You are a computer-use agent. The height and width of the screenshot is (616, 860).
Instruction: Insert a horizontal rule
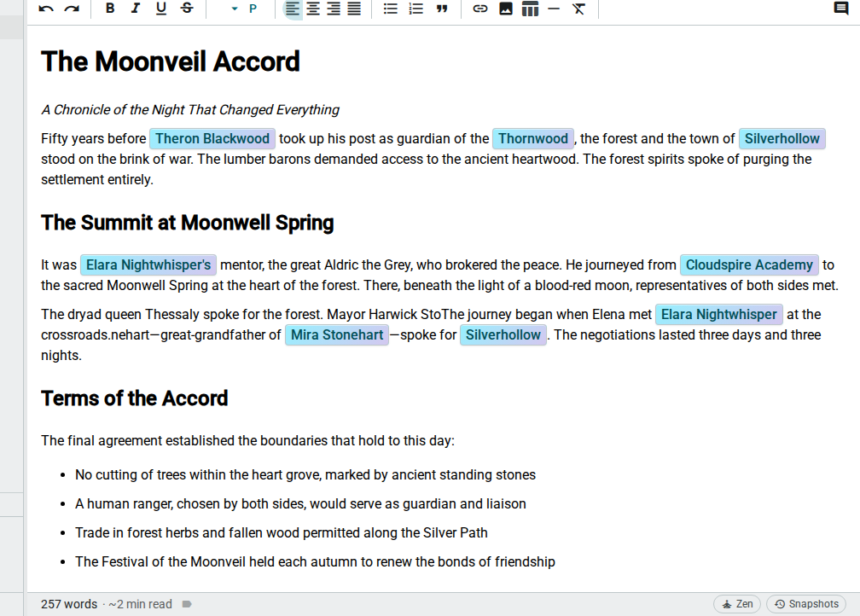tap(554, 9)
